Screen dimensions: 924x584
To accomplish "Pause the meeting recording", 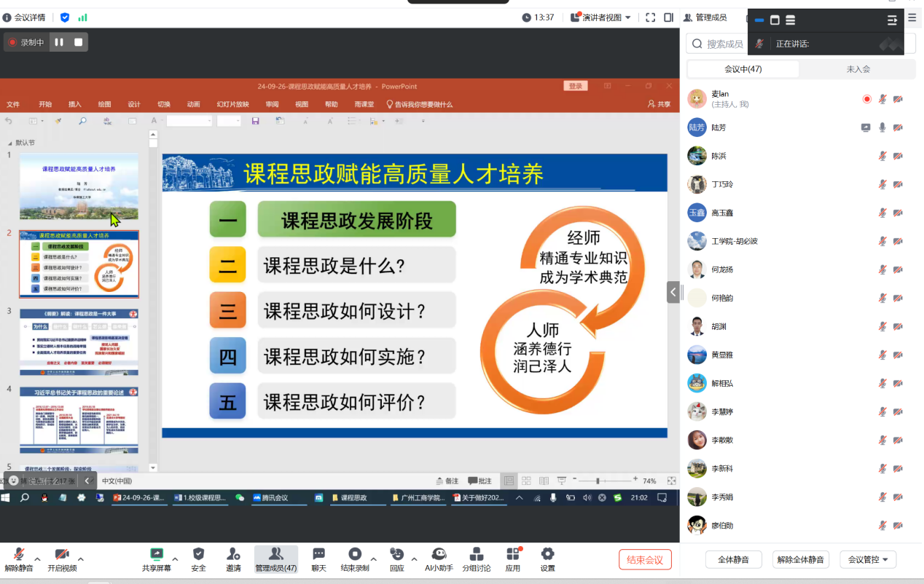I will [x=59, y=42].
